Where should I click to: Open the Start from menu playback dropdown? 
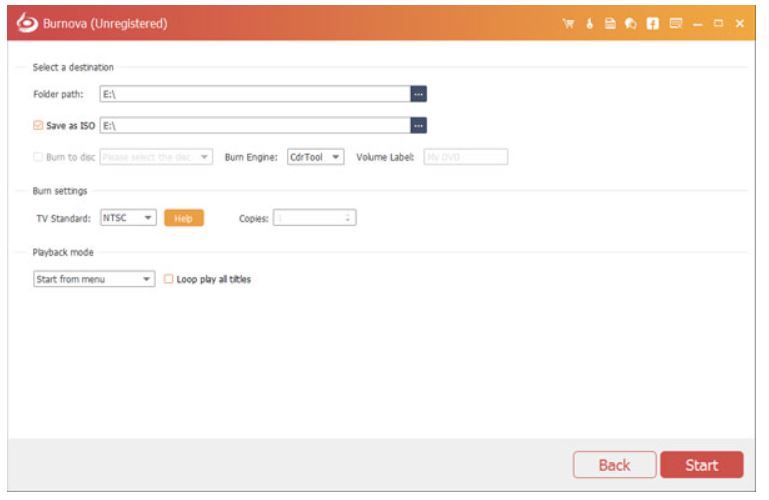pos(94,280)
